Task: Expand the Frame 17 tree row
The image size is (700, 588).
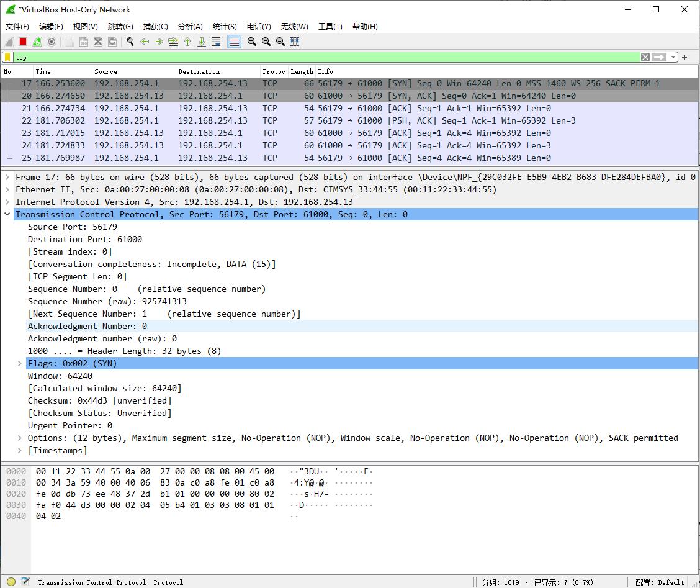Action: (7, 178)
